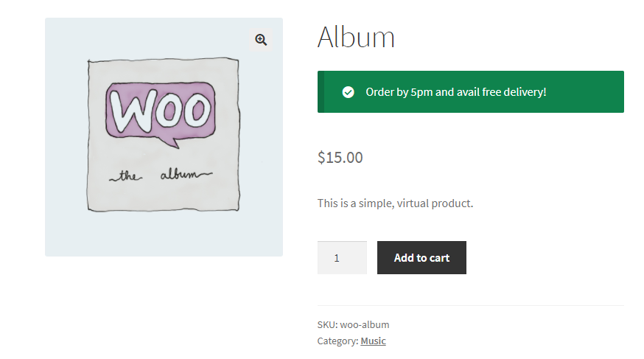Click the Add to cart button

(421, 258)
